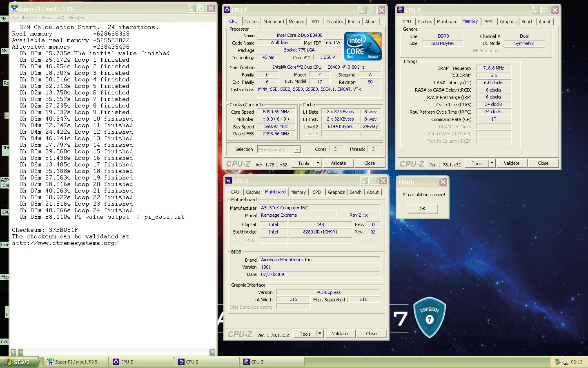The width and height of the screenshot is (588, 368).
Task: Click the network tray icon
Action: click(565, 362)
